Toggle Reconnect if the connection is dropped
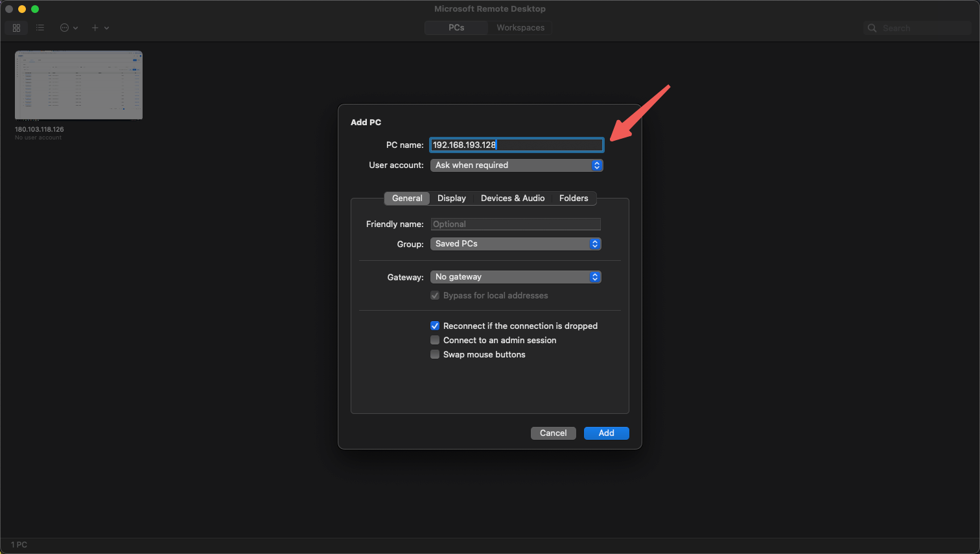The height and width of the screenshot is (554, 980). coord(435,326)
